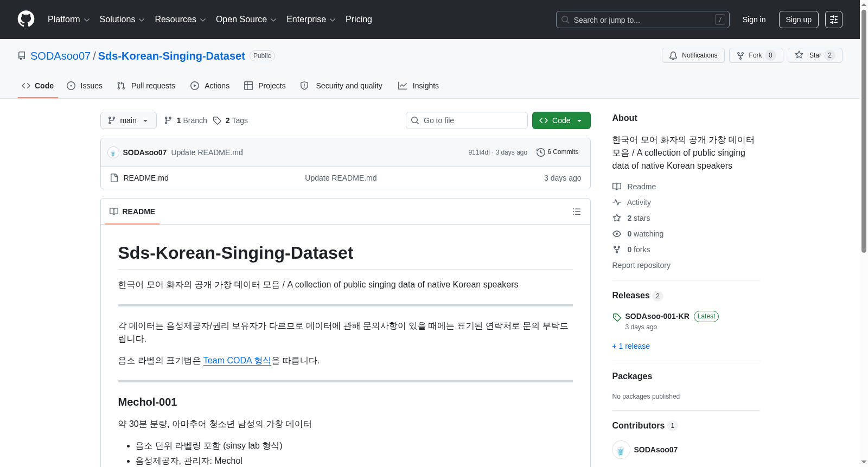Click the fork icon beside 0 forks
The image size is (868, 467).
click(x=617, y=250)
